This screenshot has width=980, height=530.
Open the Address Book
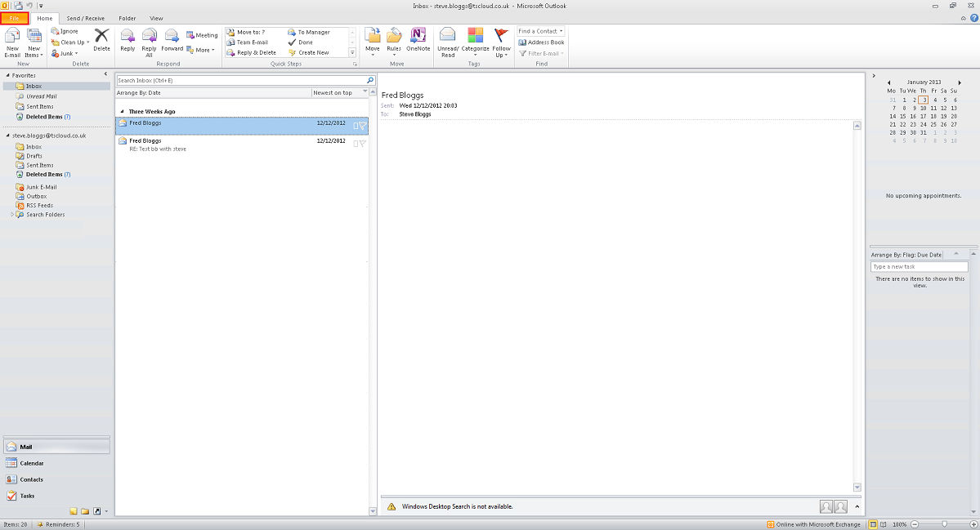pos(541,42)
